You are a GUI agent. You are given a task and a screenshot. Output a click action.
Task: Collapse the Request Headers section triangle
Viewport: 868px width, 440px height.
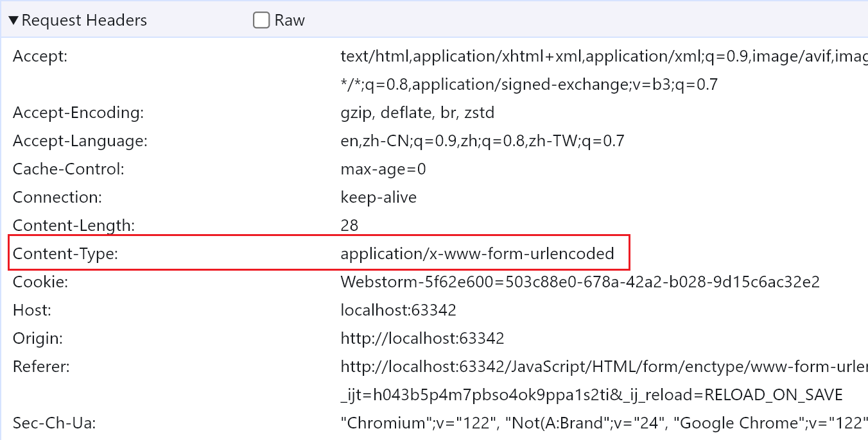(13, 21)
